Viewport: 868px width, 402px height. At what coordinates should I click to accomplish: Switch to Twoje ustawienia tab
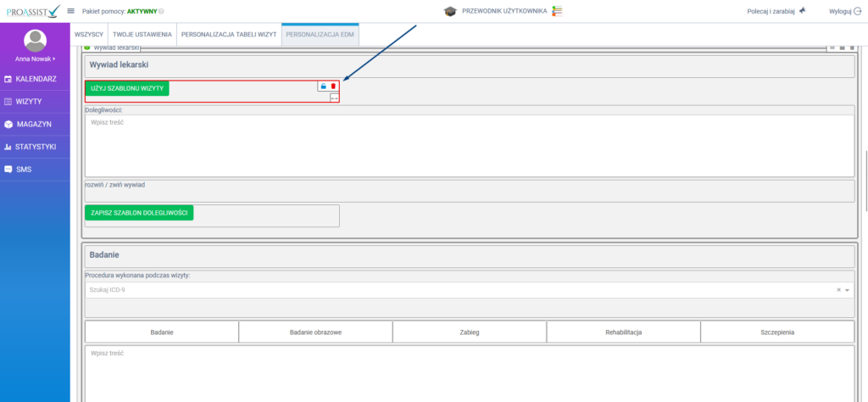(x=142, y=35)
